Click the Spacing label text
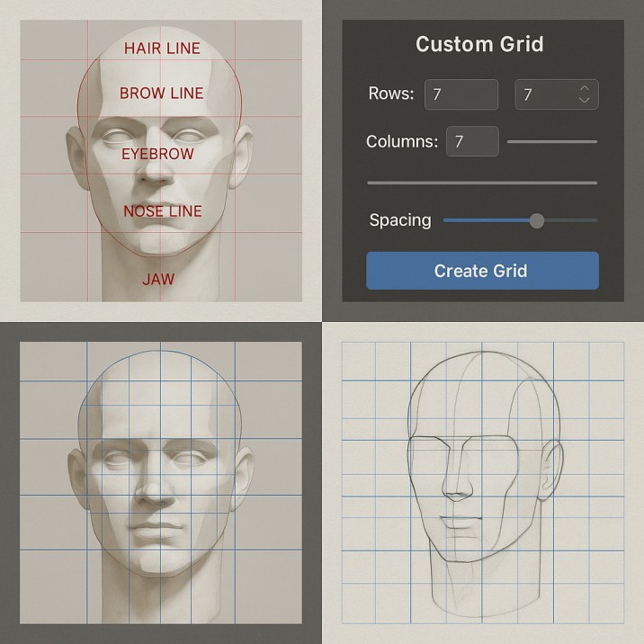Screen dimensions: 644x644 (399, 220)
